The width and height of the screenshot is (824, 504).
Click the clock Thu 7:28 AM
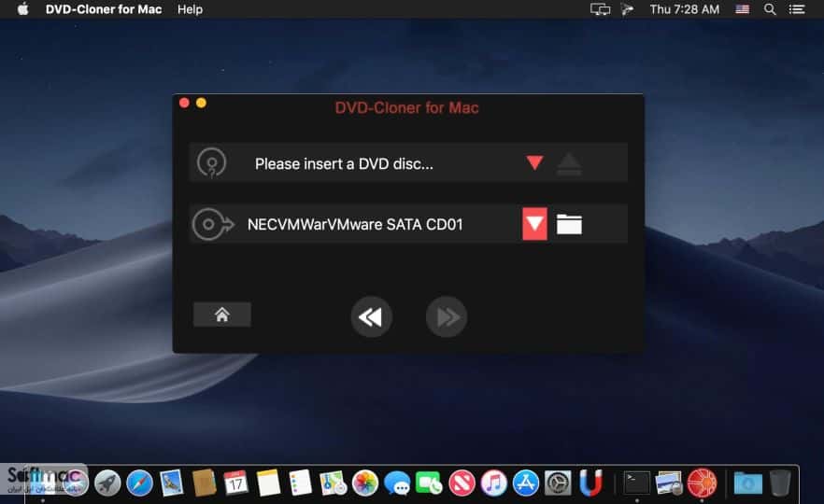[684, 9]
